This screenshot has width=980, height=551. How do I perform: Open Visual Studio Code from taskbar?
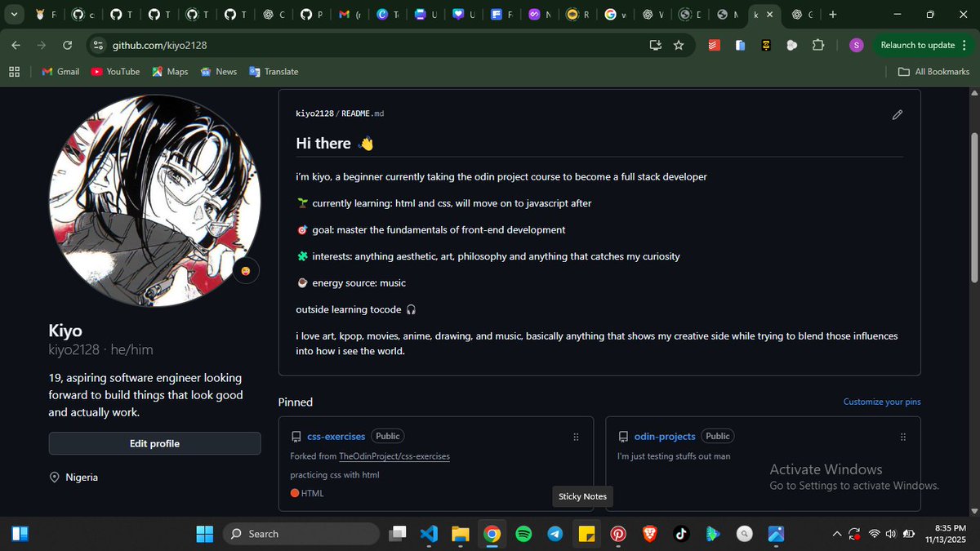[x=429, y=534]
